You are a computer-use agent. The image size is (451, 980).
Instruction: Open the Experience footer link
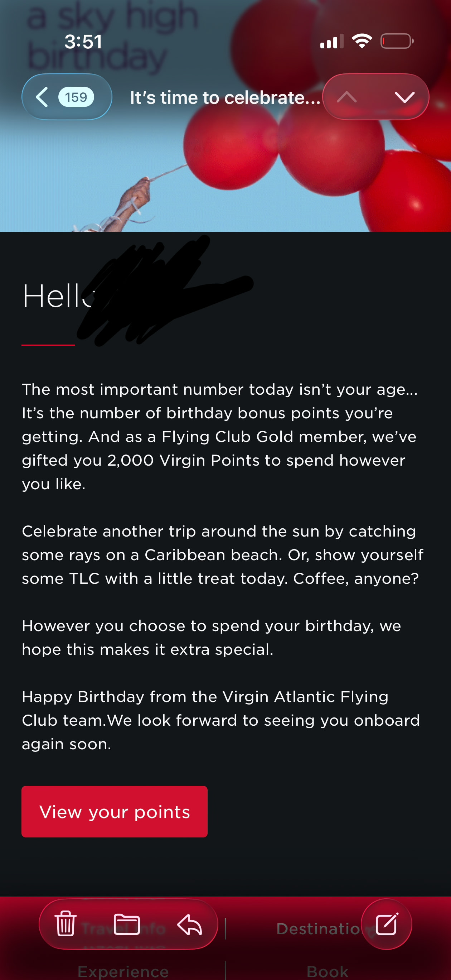[x=123, y=971]
